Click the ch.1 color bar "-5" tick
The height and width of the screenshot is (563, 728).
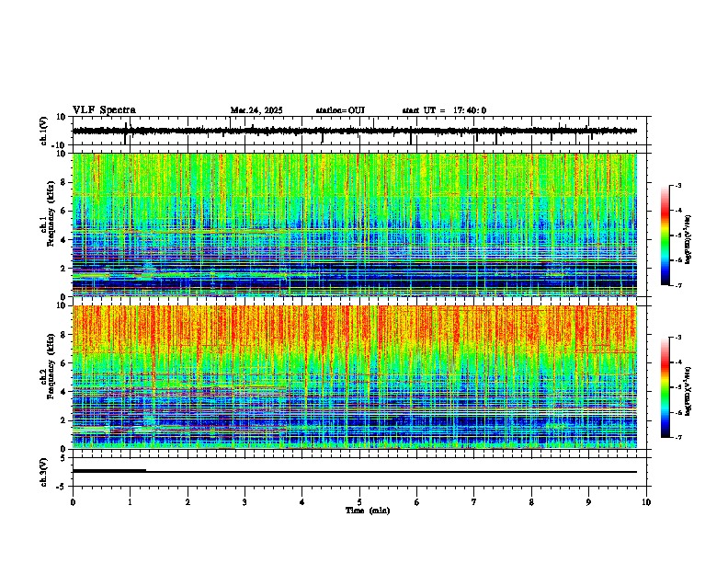pos(678,236)
